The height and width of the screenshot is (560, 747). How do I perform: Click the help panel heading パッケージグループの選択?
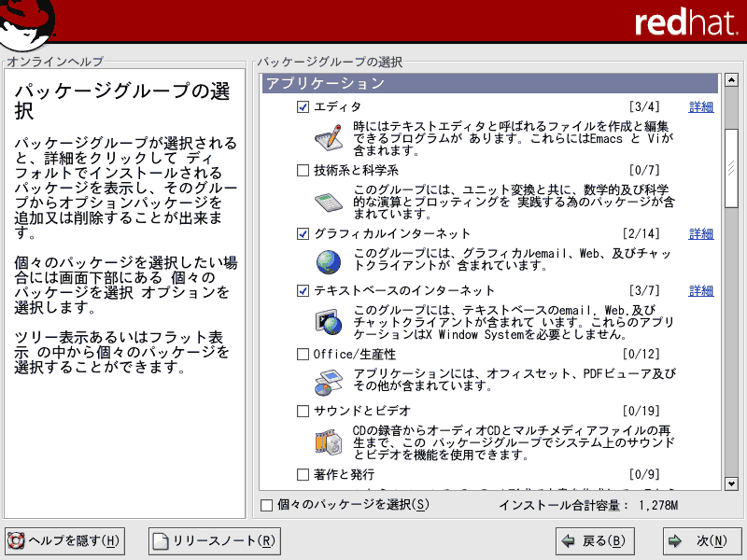[x=122, y=101]
